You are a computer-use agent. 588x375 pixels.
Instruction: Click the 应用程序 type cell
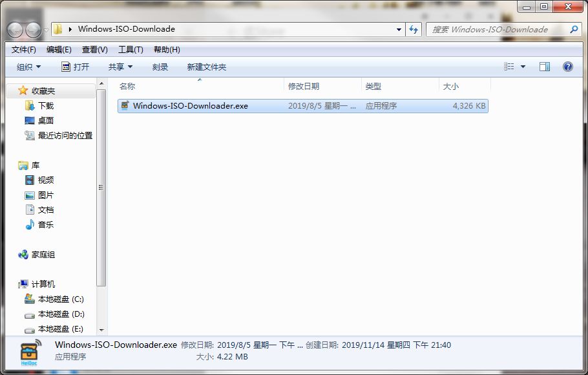coord(381,106)
